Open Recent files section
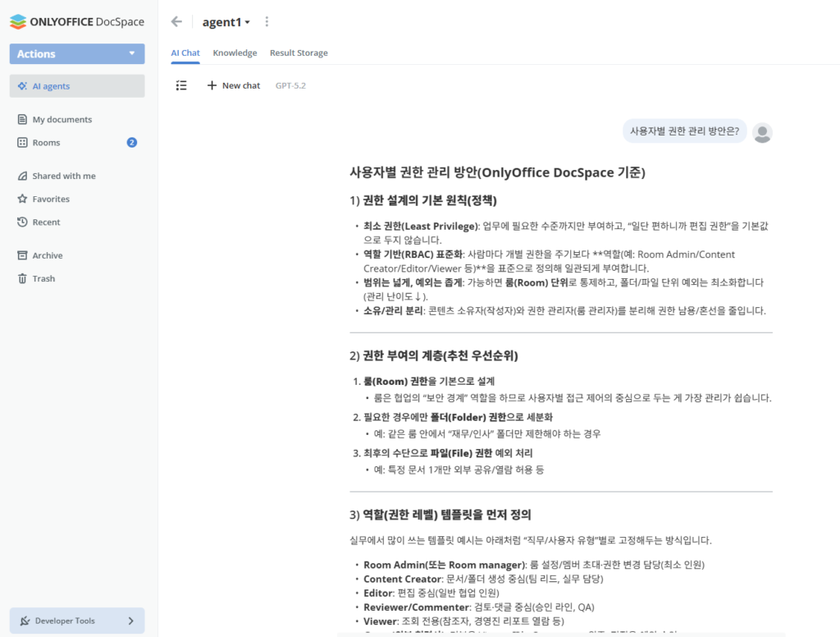Image resolution: width=840 pixels, height=637 pixels. 46,222
